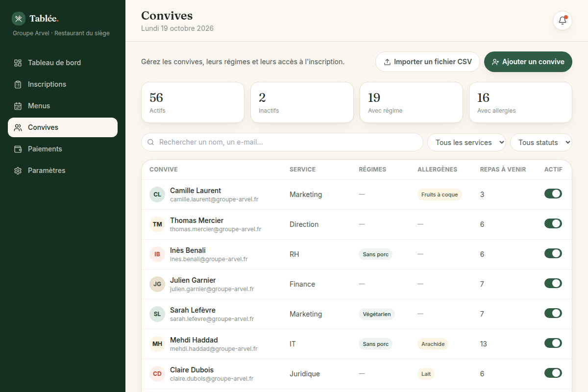Click the Paramètres gear icon
Image resolution: width=588 pixels, height=392 pixels.
pyautogui.click(x=18, y=171)
